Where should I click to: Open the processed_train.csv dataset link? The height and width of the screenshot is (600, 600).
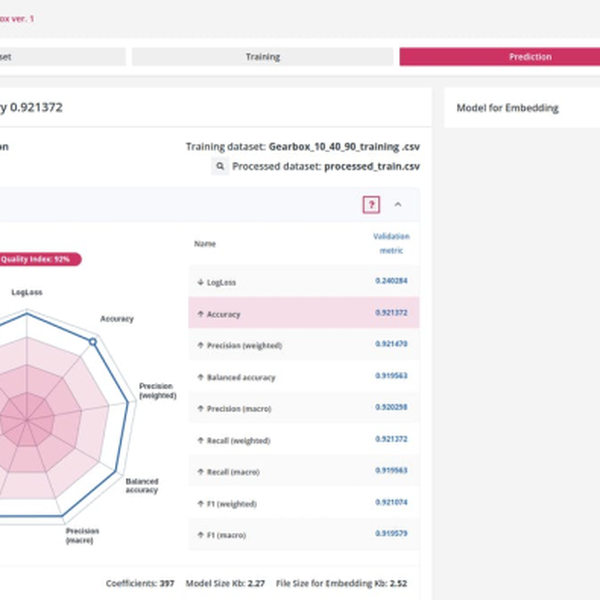pos(369,167)
